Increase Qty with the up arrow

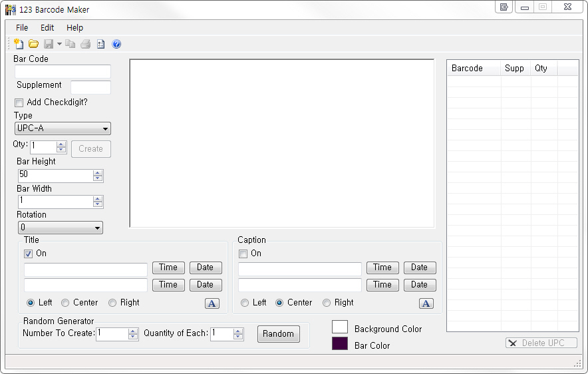click(x=61, y=144)
